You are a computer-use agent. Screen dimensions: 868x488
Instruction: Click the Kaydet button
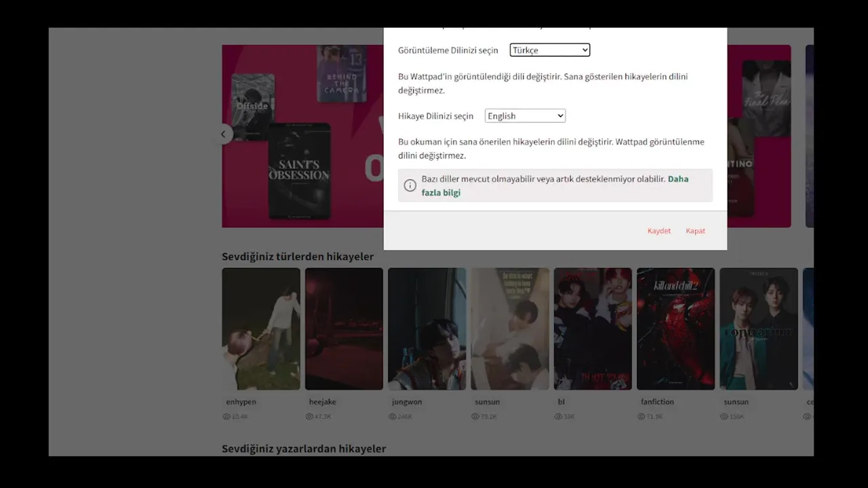pos(658,231)
